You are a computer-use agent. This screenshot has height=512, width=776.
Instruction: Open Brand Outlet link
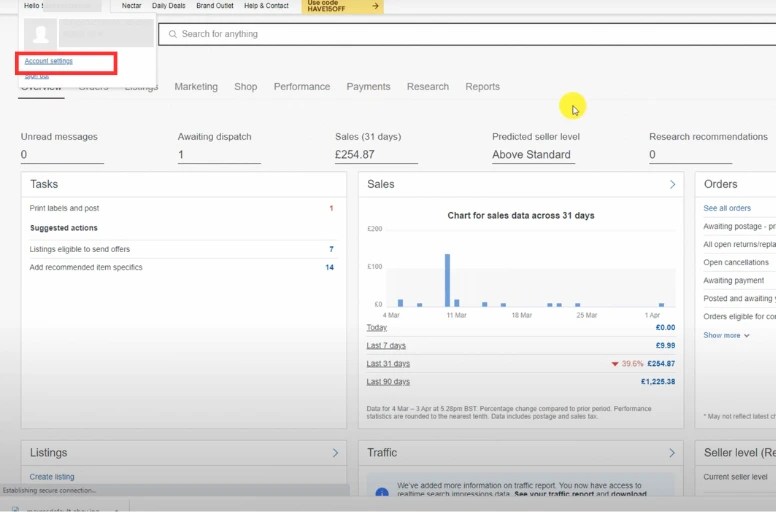(215, 5)
